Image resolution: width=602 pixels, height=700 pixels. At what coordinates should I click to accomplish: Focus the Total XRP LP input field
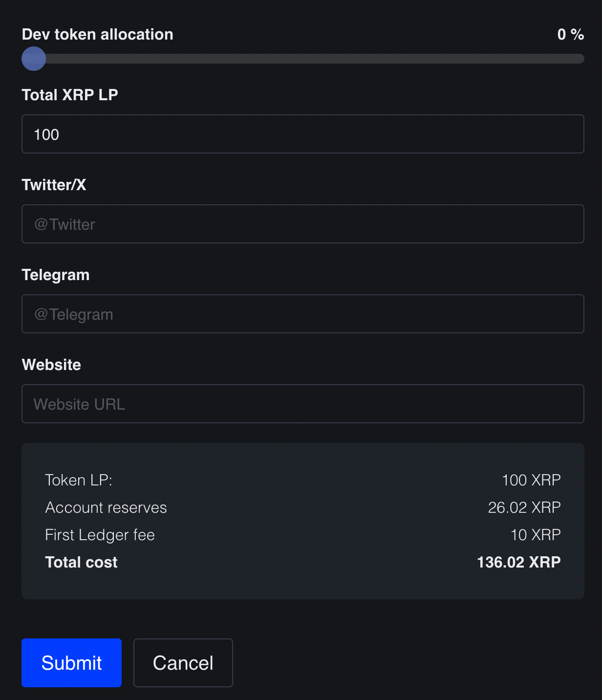(303, 134)
